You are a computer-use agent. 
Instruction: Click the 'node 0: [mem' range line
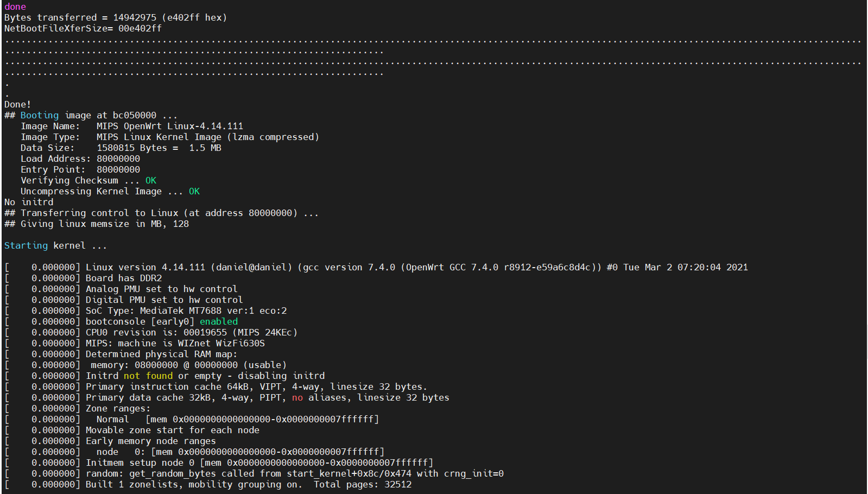194,452
